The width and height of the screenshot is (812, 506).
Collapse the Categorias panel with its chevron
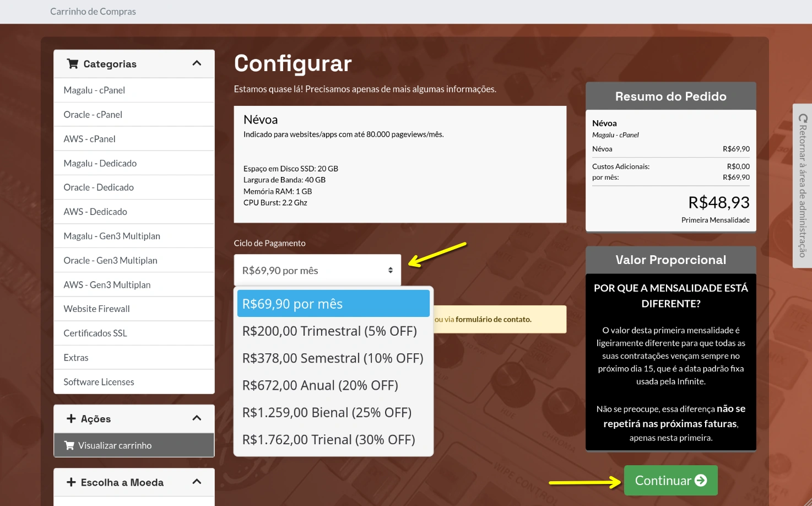[x=197, y=63]
